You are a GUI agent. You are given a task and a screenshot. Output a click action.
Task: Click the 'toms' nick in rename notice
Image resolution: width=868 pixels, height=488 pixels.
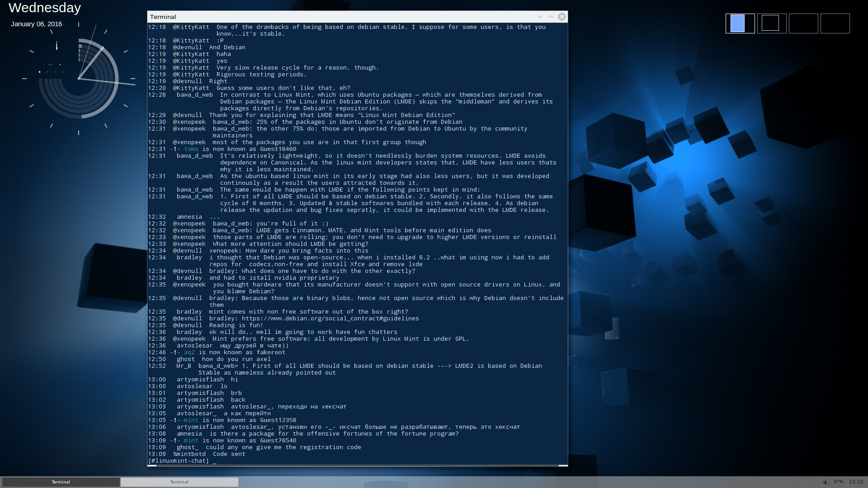coord(191,149)
